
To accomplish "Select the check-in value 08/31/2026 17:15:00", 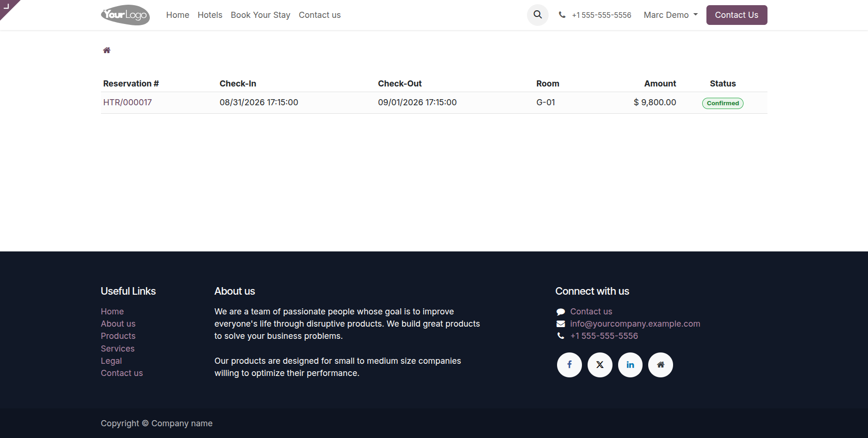I will [259, 102].
